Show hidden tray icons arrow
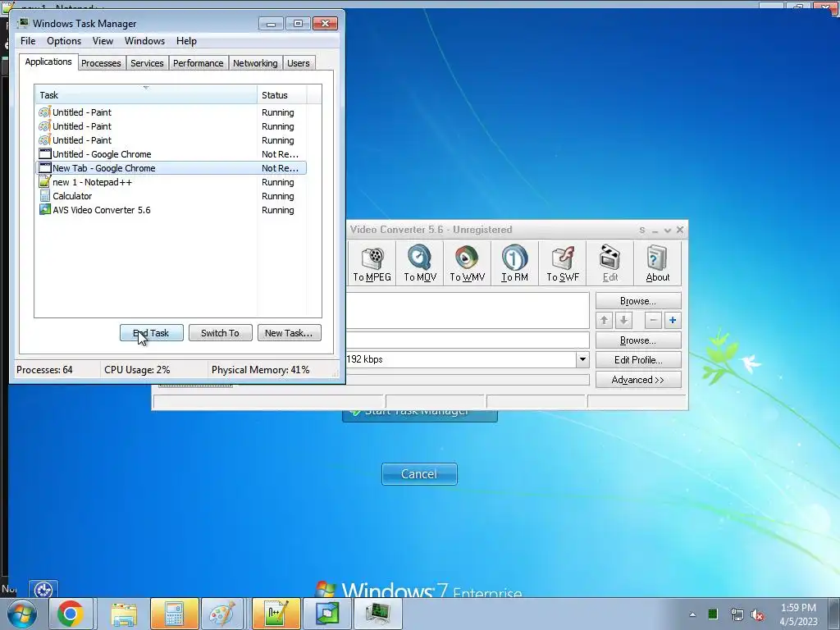 tap(692, 614)
